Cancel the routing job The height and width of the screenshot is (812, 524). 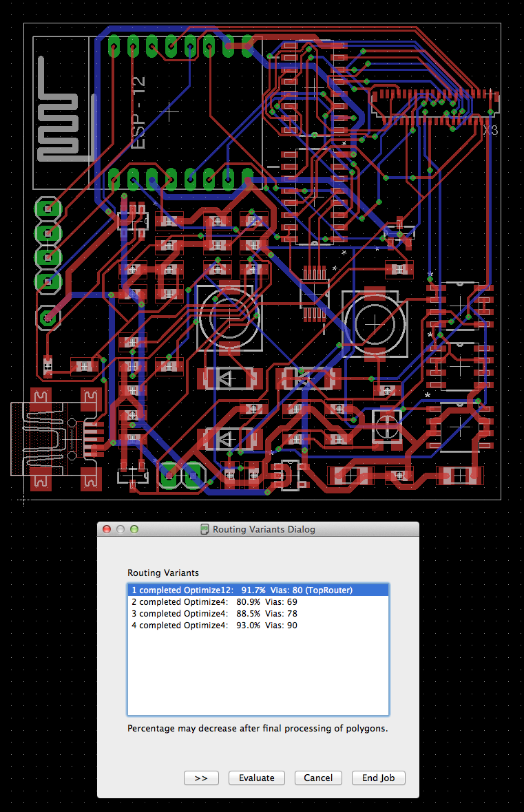[318, 778]
